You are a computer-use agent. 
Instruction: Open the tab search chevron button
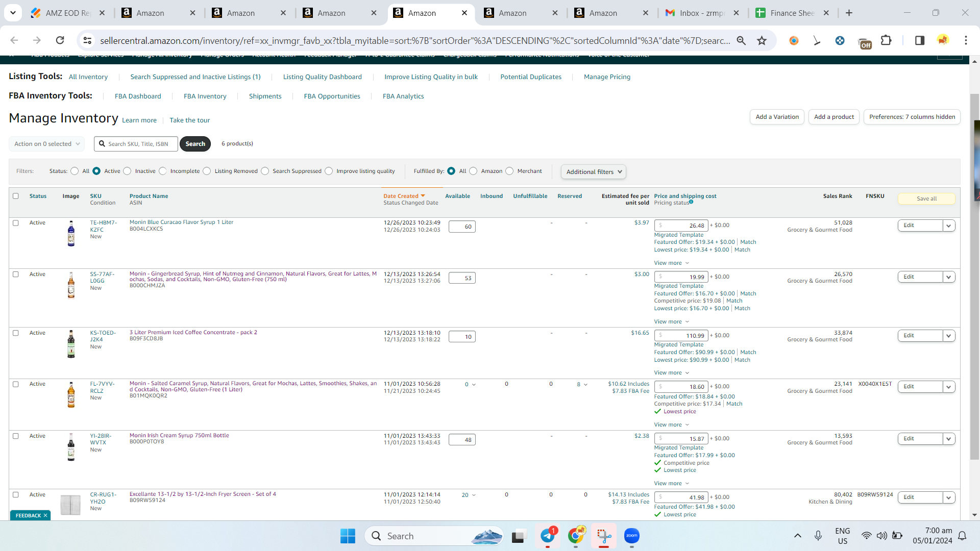coord(13,13)
